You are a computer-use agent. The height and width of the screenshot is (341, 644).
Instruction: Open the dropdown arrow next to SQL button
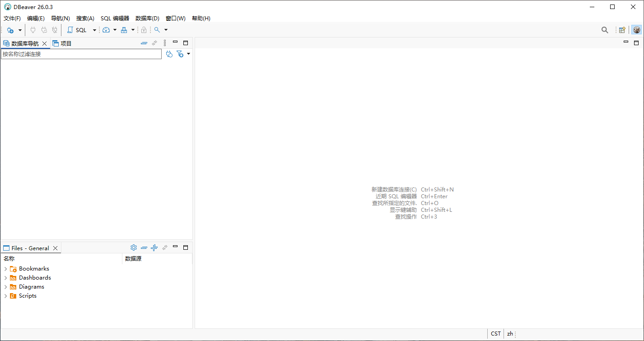[x=94, y=30]
